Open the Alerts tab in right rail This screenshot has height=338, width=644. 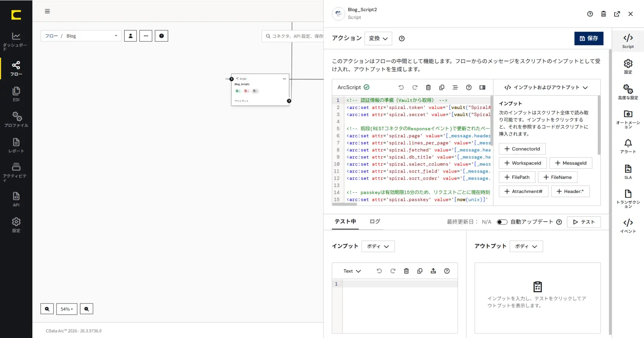[x=628, y=146]
